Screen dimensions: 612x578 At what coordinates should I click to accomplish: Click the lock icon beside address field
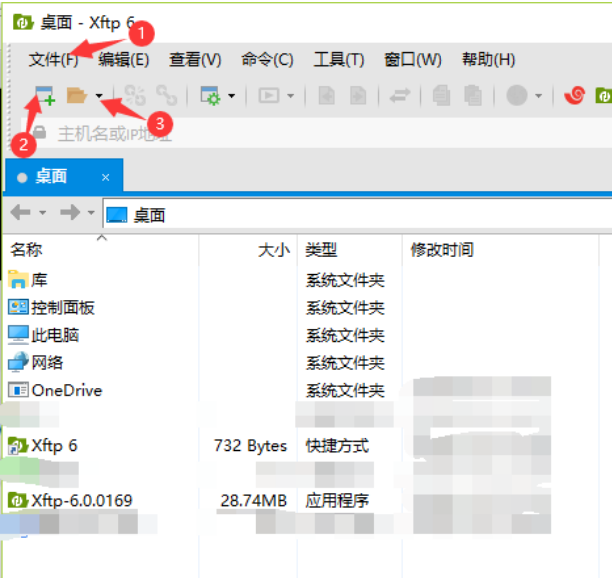pos(39,132)
